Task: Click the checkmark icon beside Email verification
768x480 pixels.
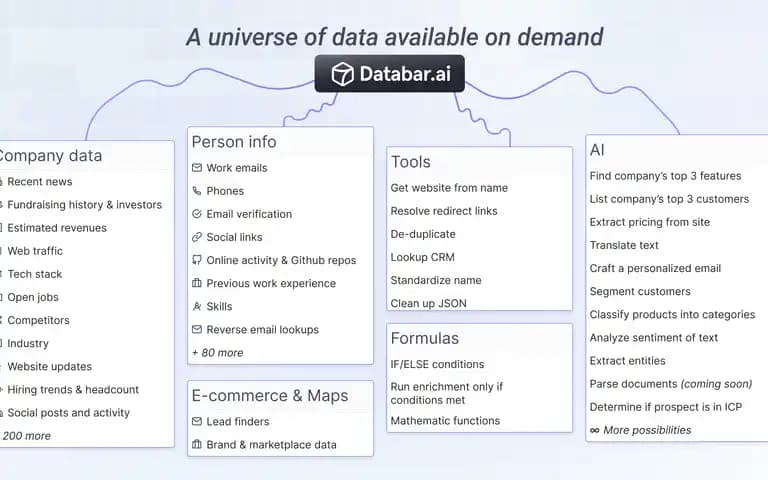Action: point(197,214)
